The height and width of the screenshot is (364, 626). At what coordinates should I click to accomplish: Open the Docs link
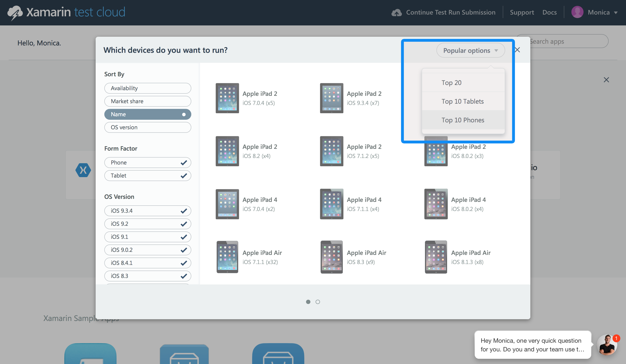[x=549, y=12]
